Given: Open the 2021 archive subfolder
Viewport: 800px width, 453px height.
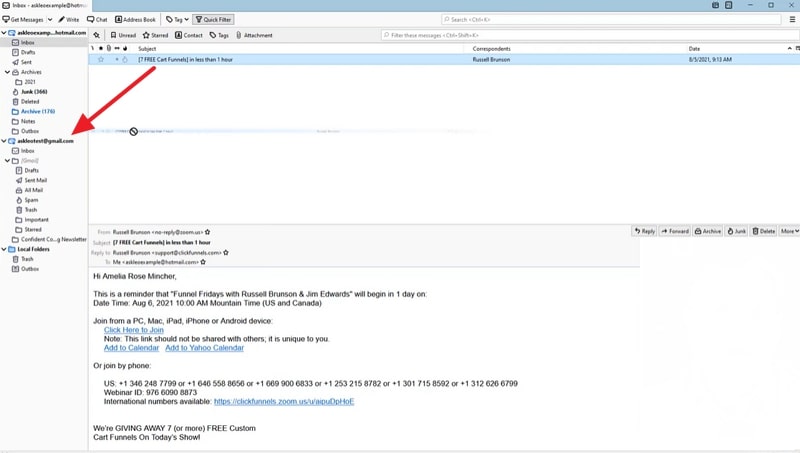Looking at the screenshot, I should (x=30, y=82).
